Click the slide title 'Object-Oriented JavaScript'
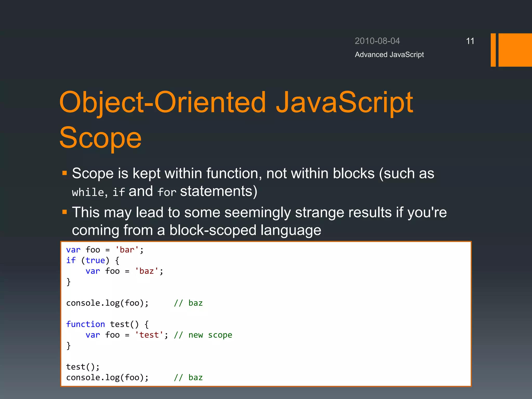This screenshot has height=399, width=532. click(236, 102)
